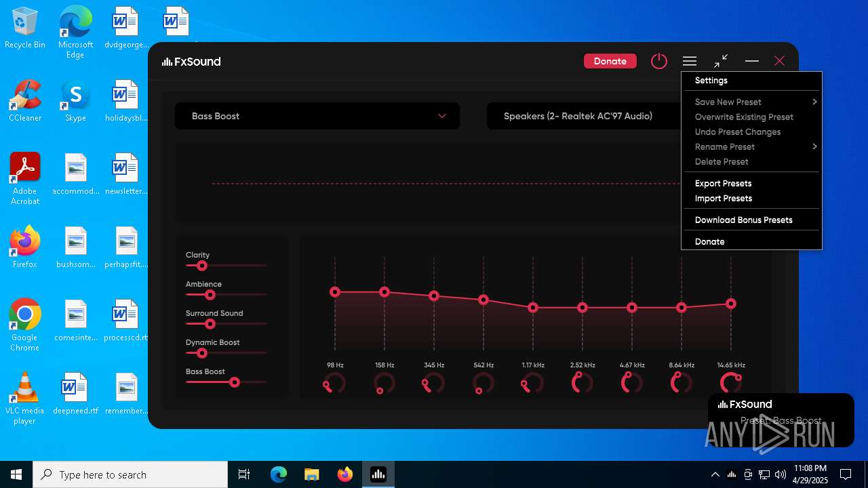868x488 pixels.
Task: Select Delete Preset in the menu
Action: click(x=751, y=162)
